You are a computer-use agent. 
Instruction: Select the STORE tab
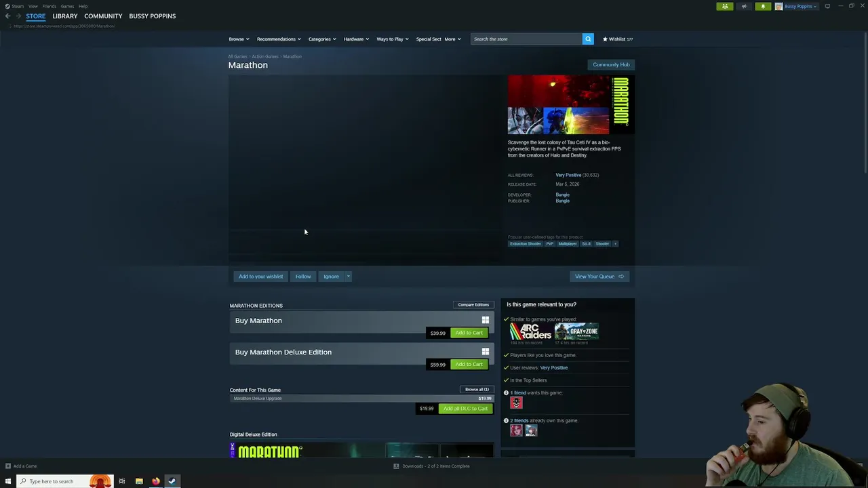[36, 16]
